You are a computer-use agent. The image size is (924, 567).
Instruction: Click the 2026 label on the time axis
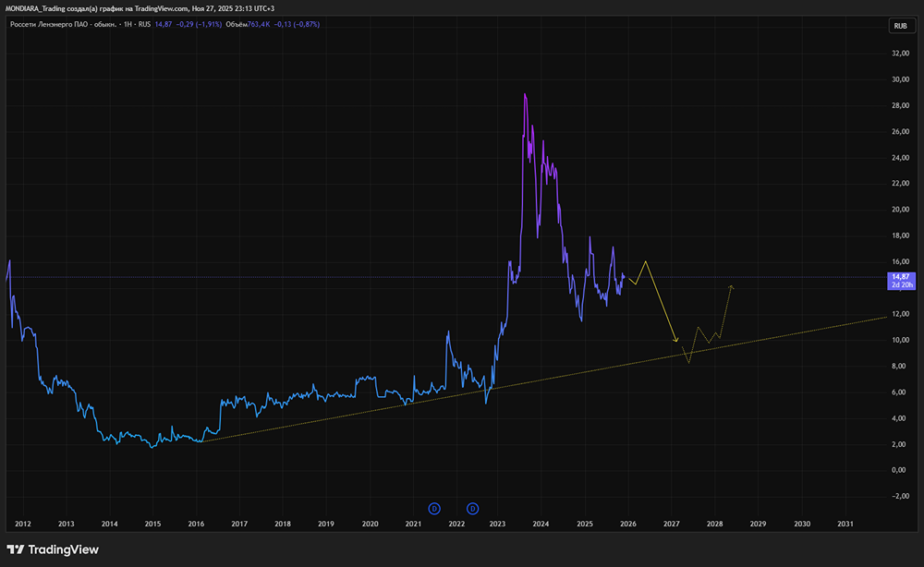(x=628, y=524)
